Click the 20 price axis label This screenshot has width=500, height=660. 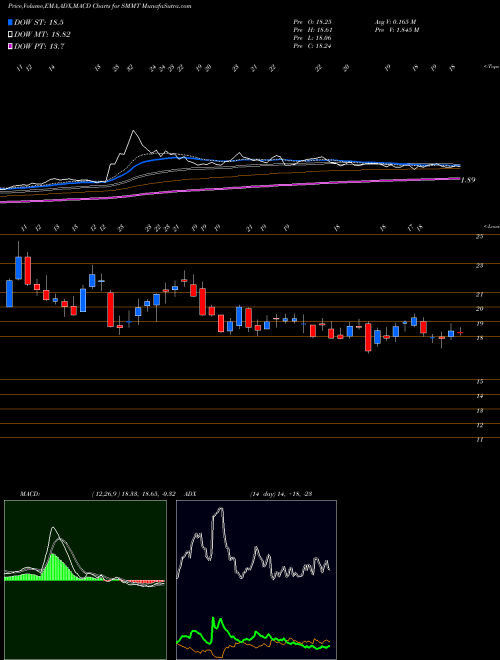479,309
